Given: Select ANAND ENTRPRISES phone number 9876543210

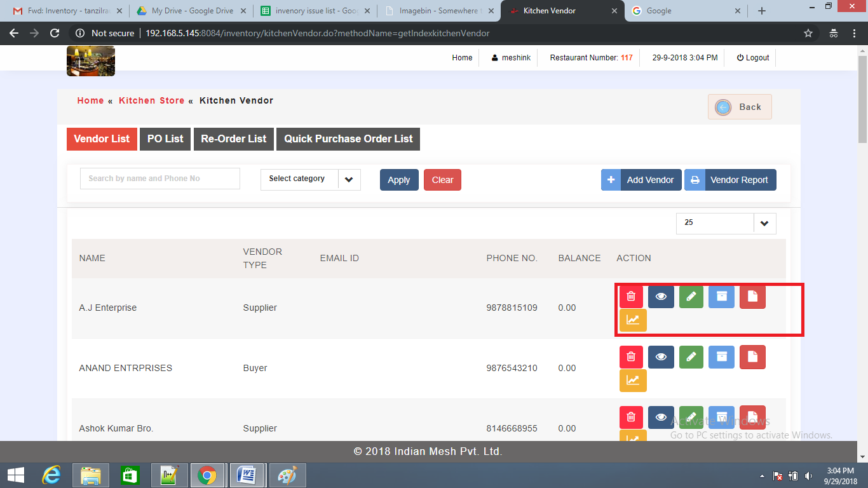Looking at the screenshot, I should click(x=512, y=368).
